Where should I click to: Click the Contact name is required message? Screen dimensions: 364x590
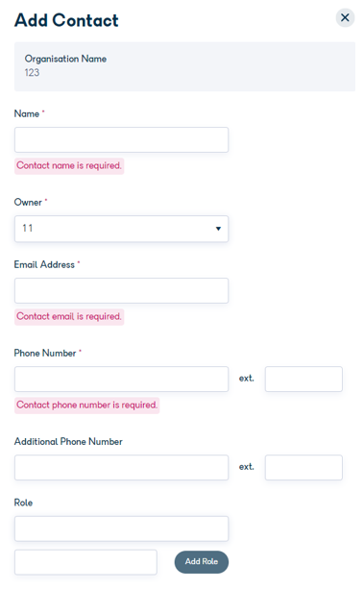[69, 166]
